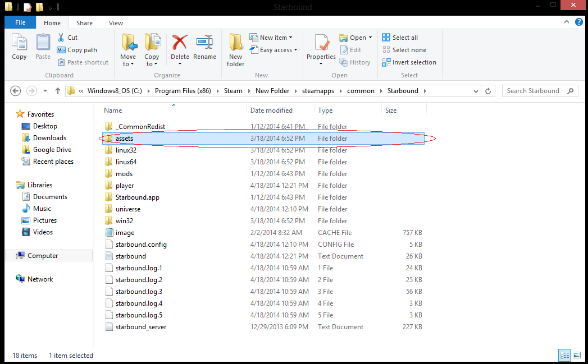This screenshot has width=588, height=364.
Task: Sort by the Size column header
Action: (391, 110)
